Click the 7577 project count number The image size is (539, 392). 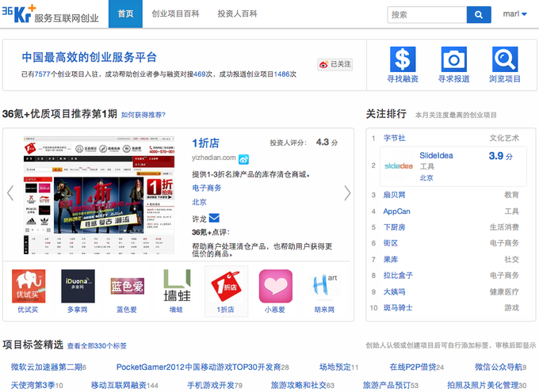(x=43, y=74)
